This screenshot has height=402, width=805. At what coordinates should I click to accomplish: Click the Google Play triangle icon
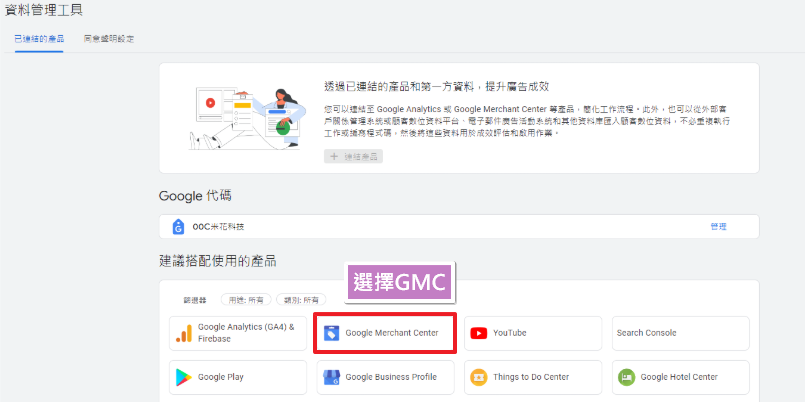tap(184, 377)
